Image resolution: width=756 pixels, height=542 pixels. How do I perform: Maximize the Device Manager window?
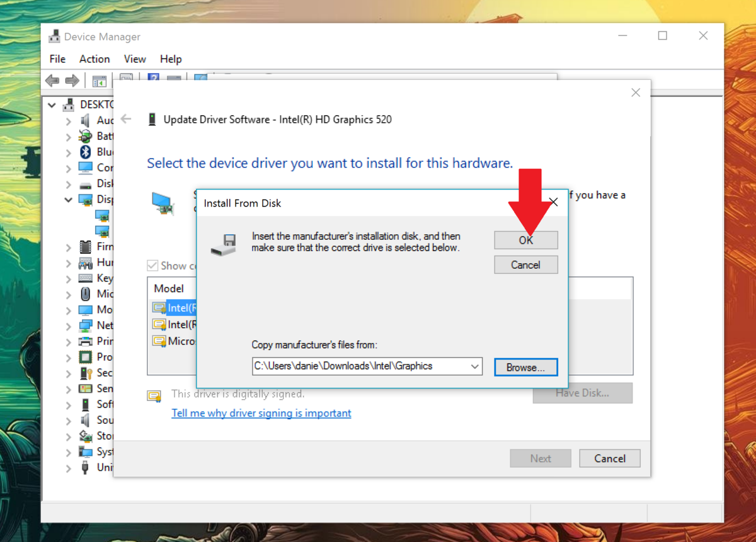coord(663,36)
